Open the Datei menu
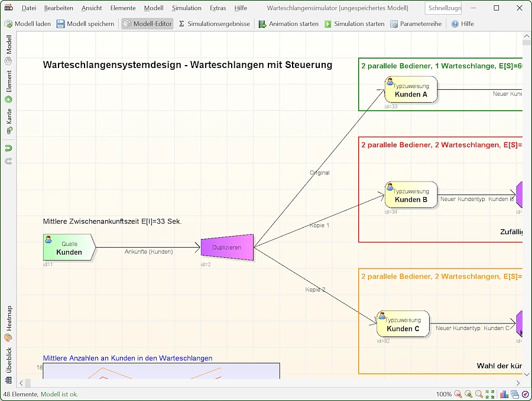The image size is (532, 401). coord(29,8)
